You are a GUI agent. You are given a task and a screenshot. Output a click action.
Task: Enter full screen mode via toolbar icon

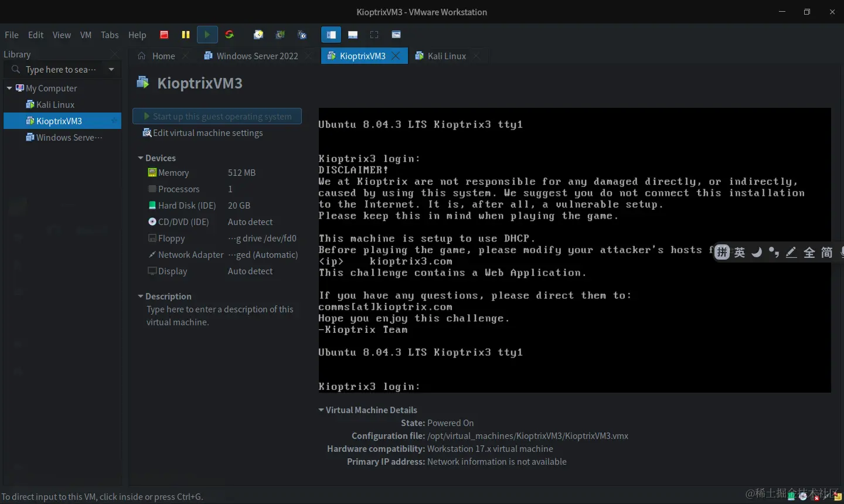375,35
